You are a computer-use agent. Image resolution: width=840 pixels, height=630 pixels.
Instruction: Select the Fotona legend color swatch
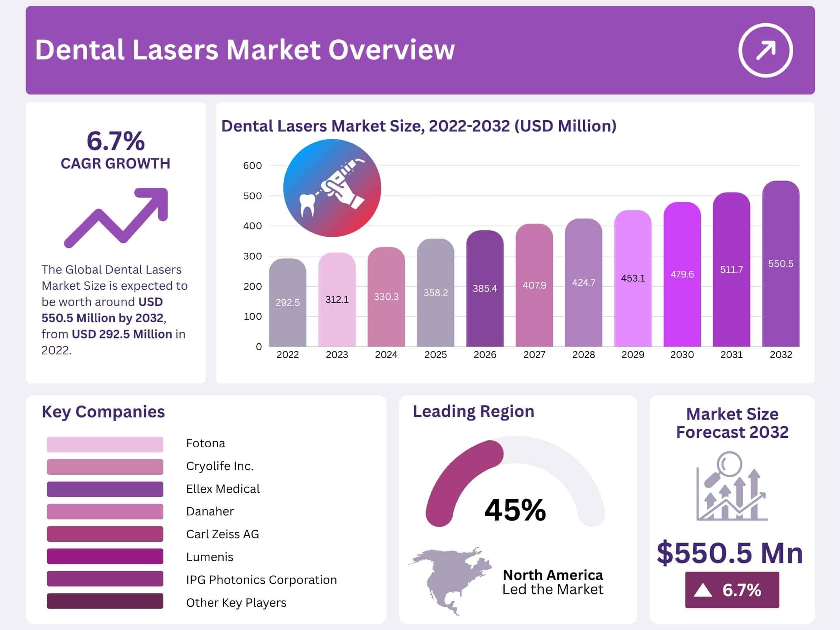pyautogui.click(x=105, y=444)
